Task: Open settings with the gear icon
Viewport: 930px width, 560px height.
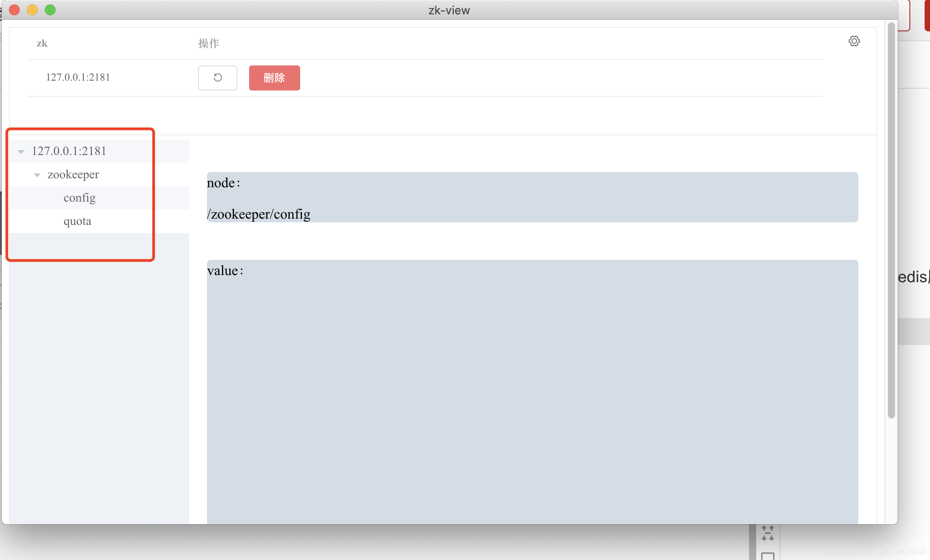Action: (854, 41)
